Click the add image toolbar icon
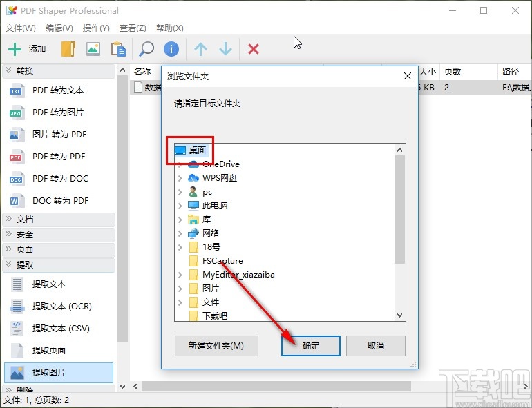Screen dimensions: 532x408 click(93, 49)
